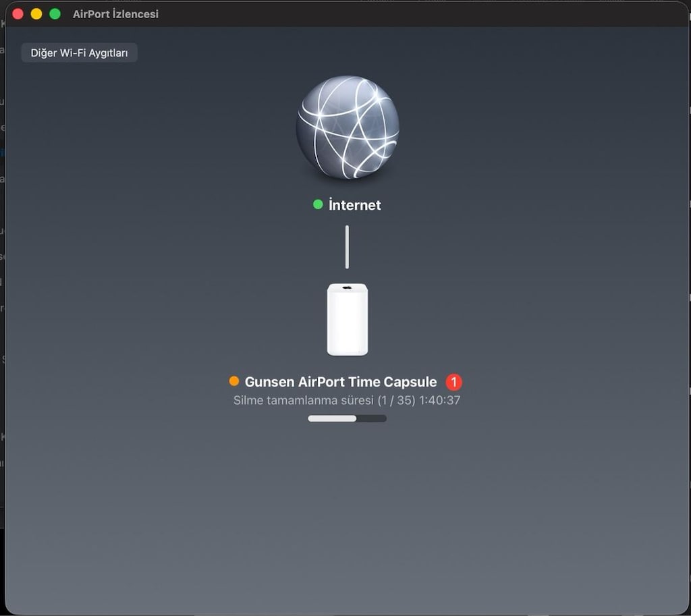The image size is (691, 616).
Task: Click the İnternet label under the globe
Action: [x=355, y=205]
